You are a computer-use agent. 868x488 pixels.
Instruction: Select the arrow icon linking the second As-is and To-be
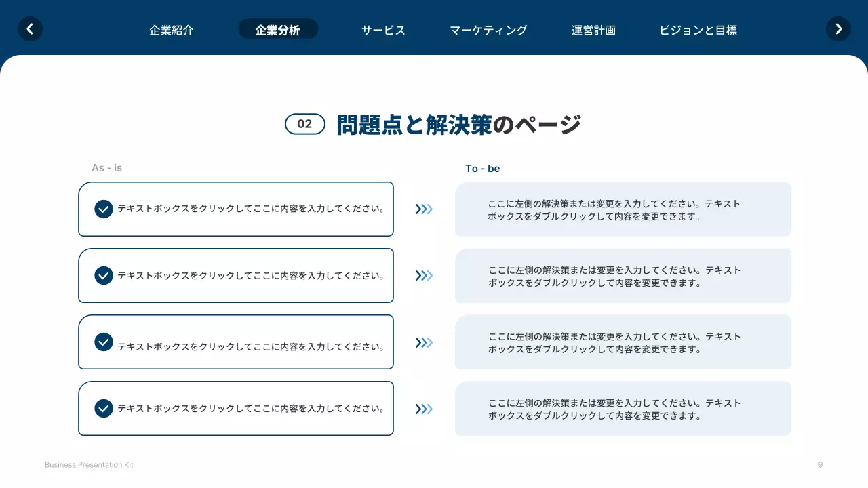(x=424, y=276)
